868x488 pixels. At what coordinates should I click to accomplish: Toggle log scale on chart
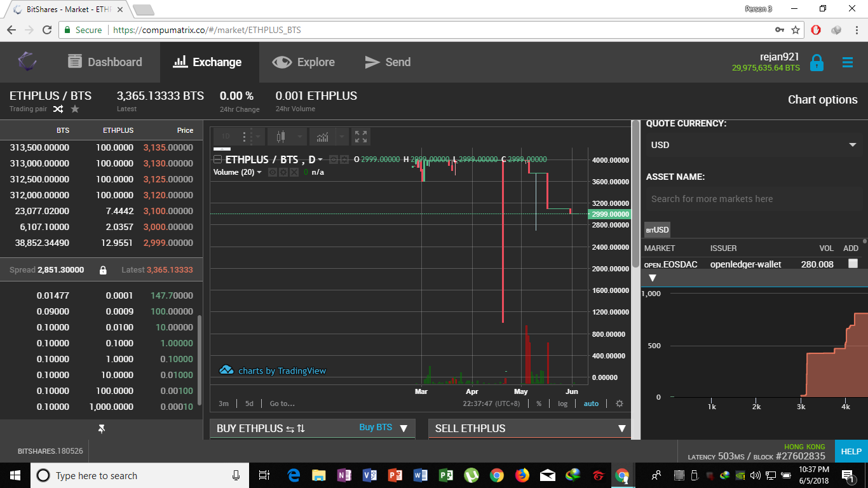563,403
